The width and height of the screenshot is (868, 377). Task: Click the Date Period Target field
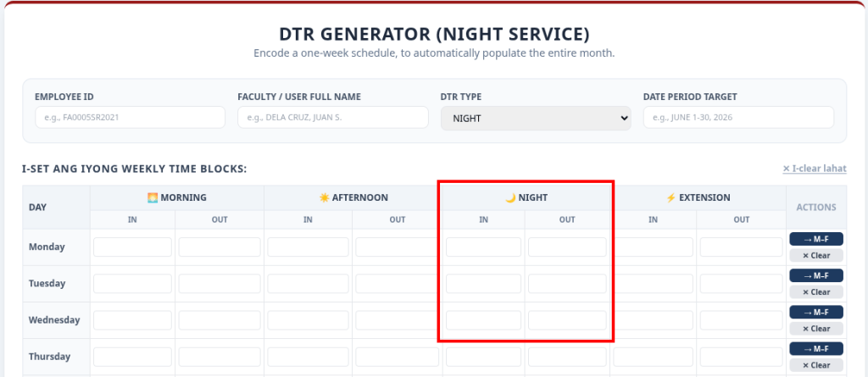pyautogui.click(x=738, y=118)
